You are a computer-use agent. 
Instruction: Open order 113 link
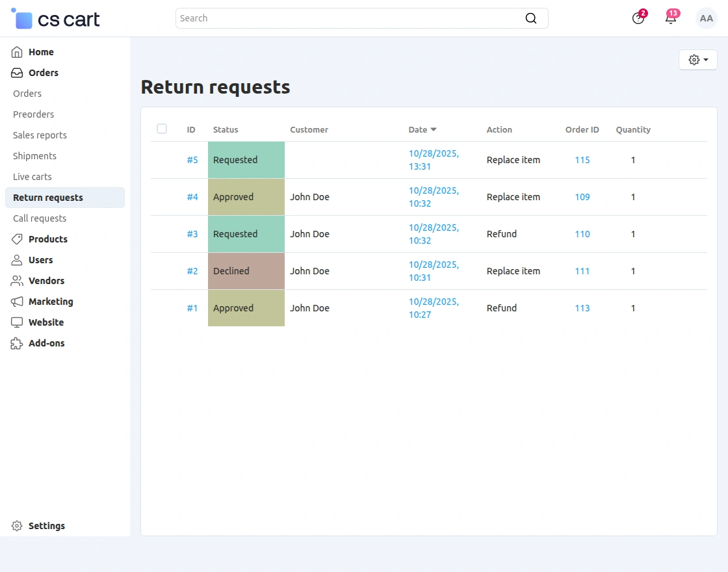582,308
